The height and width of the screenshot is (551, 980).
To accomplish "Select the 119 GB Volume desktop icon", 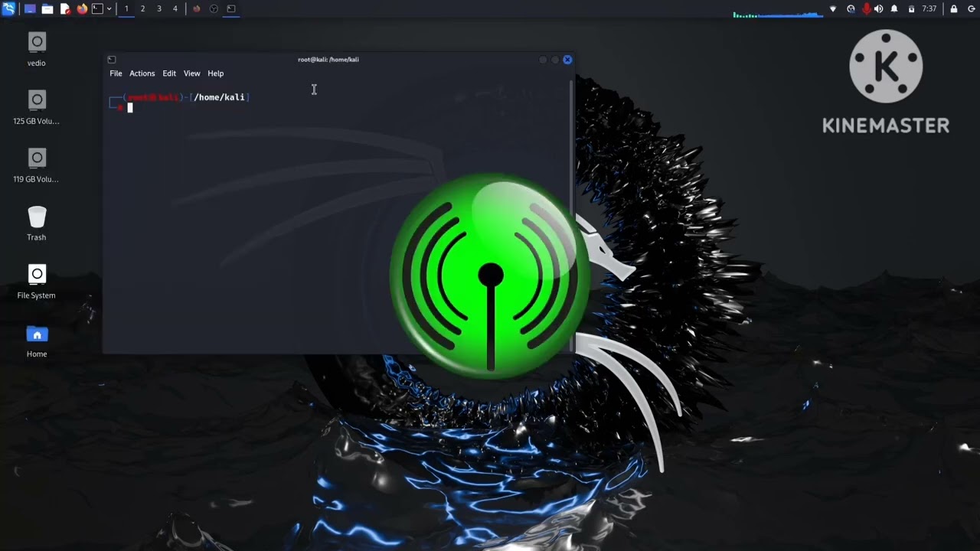I will point(37,165).
